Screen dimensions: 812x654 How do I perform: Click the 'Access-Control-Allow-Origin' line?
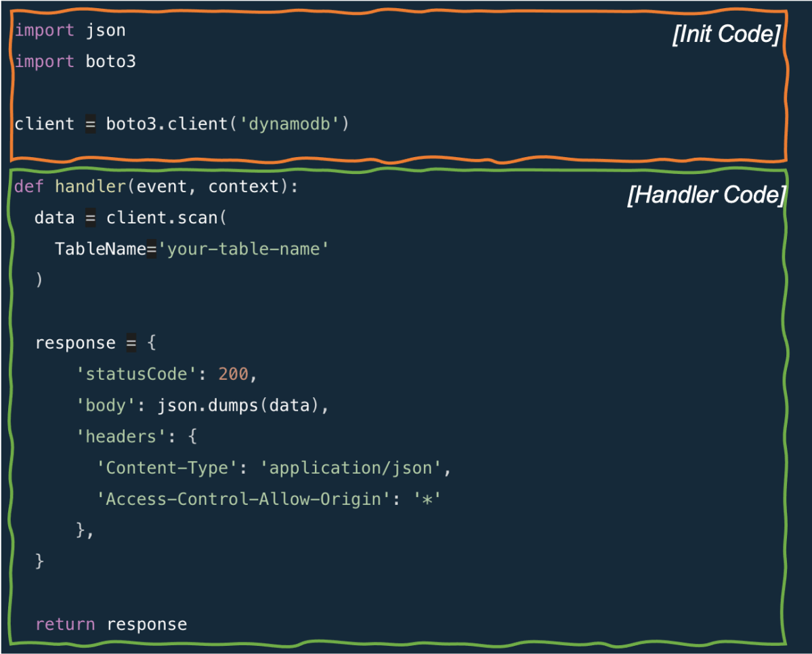click(269, 499)
